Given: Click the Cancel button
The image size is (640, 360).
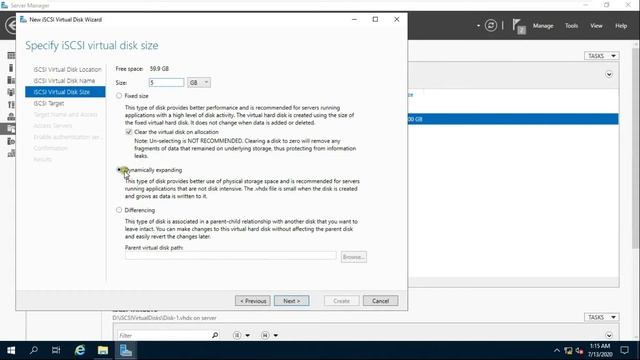Looking at the screenshot, I should (x=380, y=301).
